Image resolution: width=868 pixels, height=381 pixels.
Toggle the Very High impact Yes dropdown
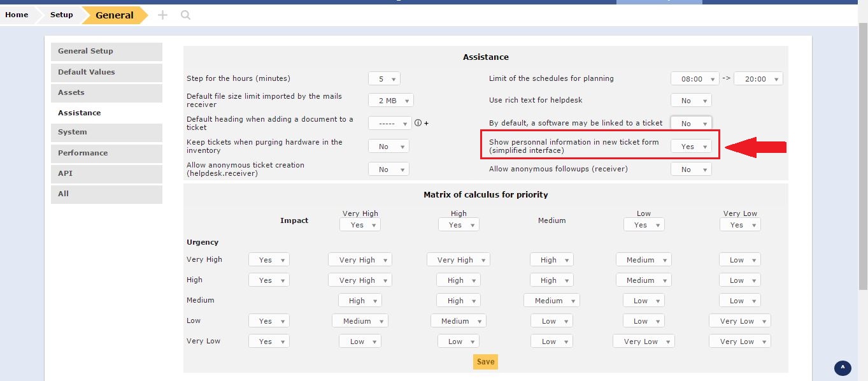(360, 225)
